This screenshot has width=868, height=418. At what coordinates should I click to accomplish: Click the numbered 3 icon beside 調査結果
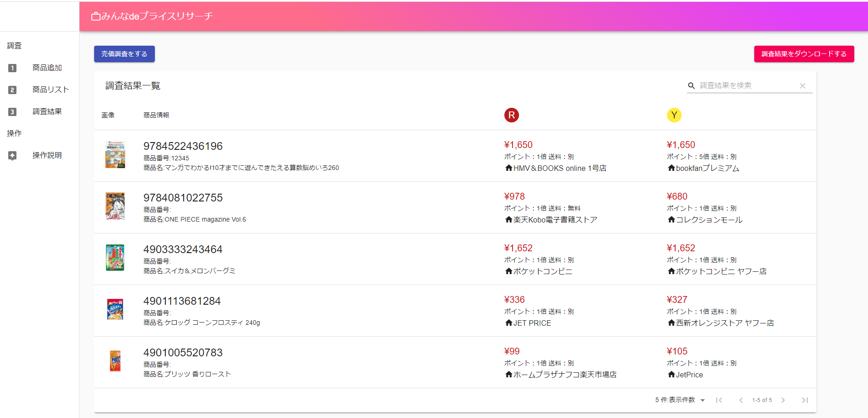[12, 112]
